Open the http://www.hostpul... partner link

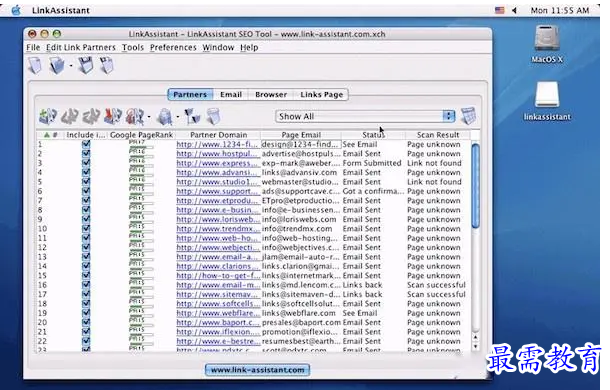pos(217,153)
